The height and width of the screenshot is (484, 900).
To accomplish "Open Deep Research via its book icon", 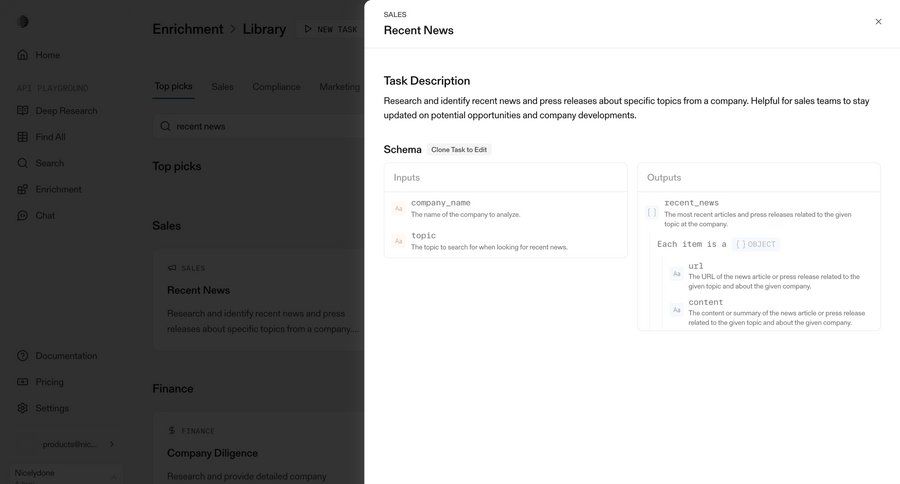I will [22, 111].
